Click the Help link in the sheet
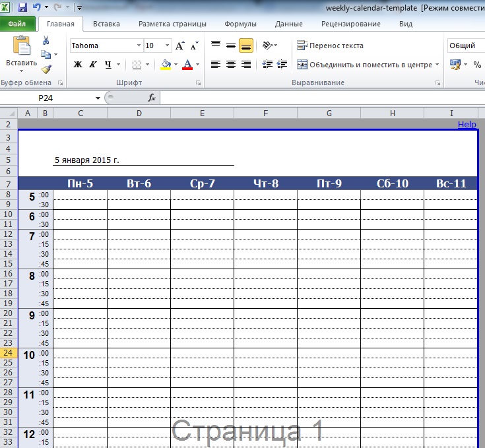Viewport: 485px width, 448px height. [467, 124]
